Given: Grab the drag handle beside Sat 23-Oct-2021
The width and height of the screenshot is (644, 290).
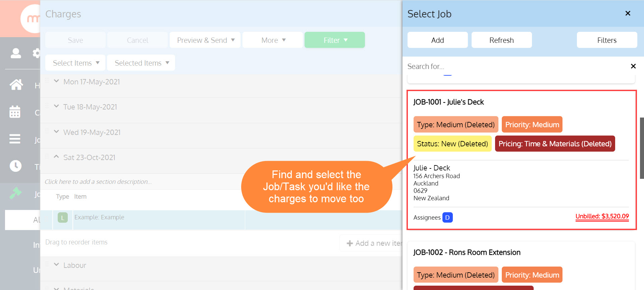Looking at the screenshot, I should tap(47, 156).
